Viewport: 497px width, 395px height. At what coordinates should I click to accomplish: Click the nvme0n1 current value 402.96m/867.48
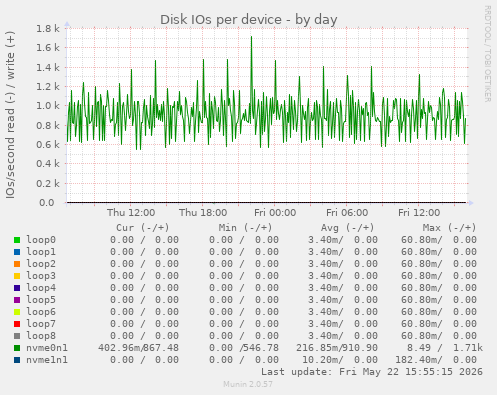point(138,348)
